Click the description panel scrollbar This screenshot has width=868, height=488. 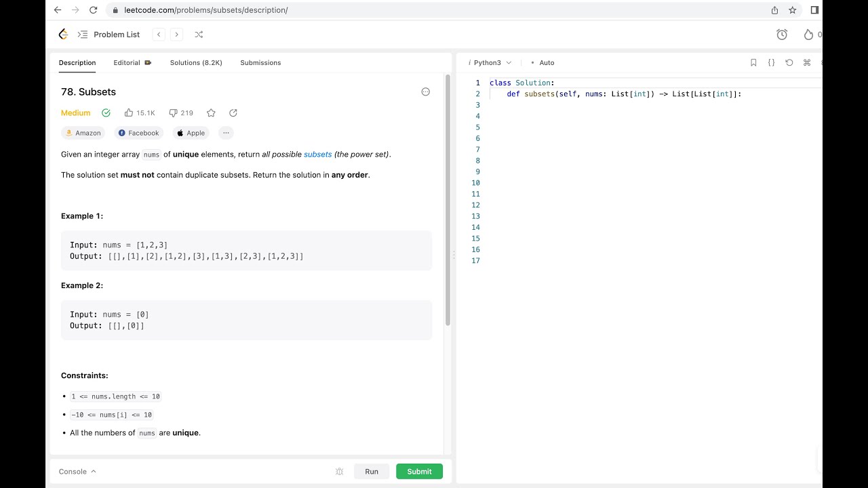pos(448,201)
